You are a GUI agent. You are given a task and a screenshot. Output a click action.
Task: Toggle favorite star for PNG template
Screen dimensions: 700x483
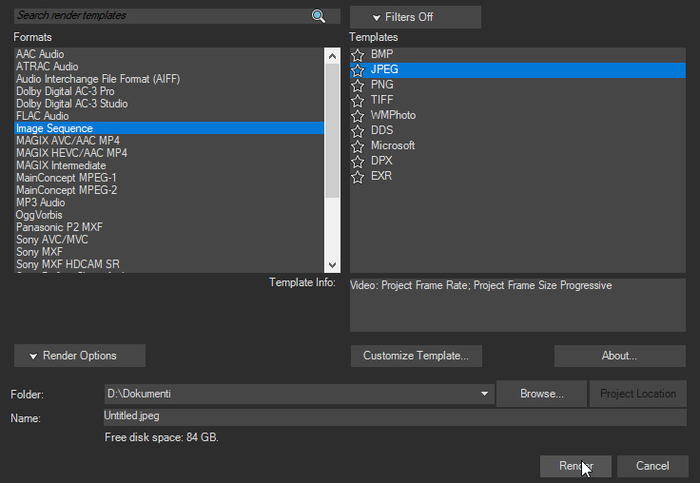coord(358,86)
